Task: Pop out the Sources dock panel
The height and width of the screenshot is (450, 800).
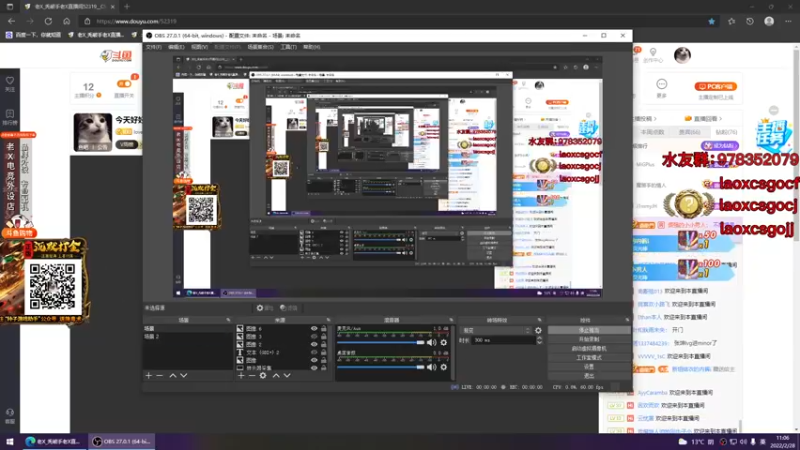Action: pyautogui.click(x=328, y=320)
